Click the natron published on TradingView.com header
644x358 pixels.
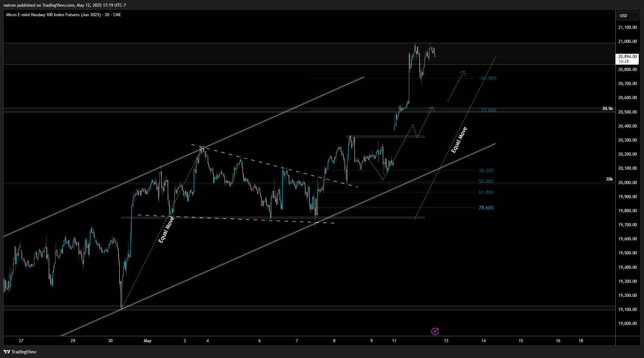point(65,5)
